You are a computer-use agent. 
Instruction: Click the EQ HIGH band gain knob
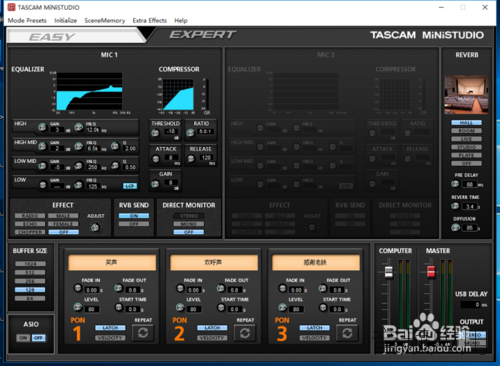[42, 127]
